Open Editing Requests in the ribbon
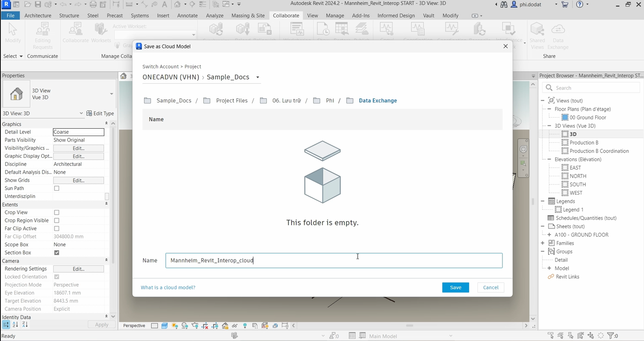The height and width of the screenshot is (341, 644). [43, 36]
